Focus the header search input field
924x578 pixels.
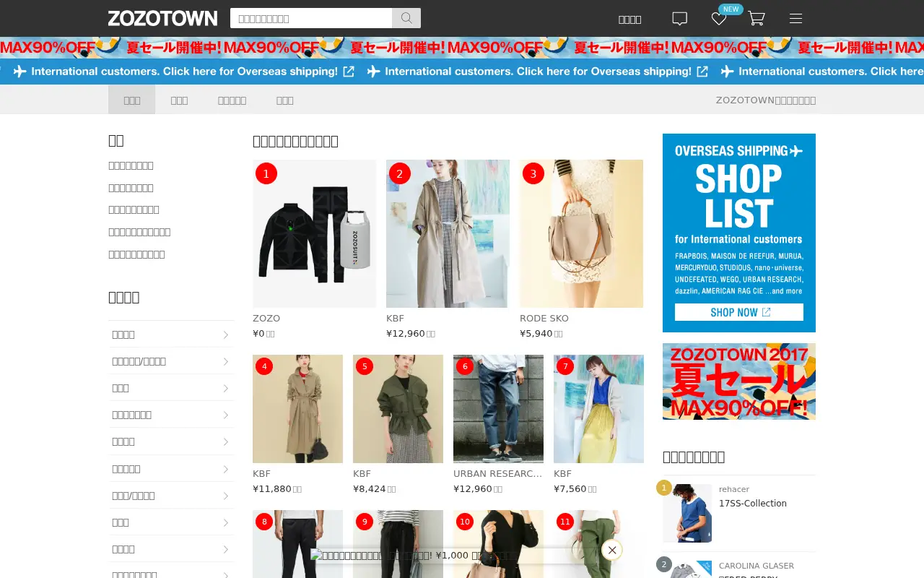tap(311, 18)
